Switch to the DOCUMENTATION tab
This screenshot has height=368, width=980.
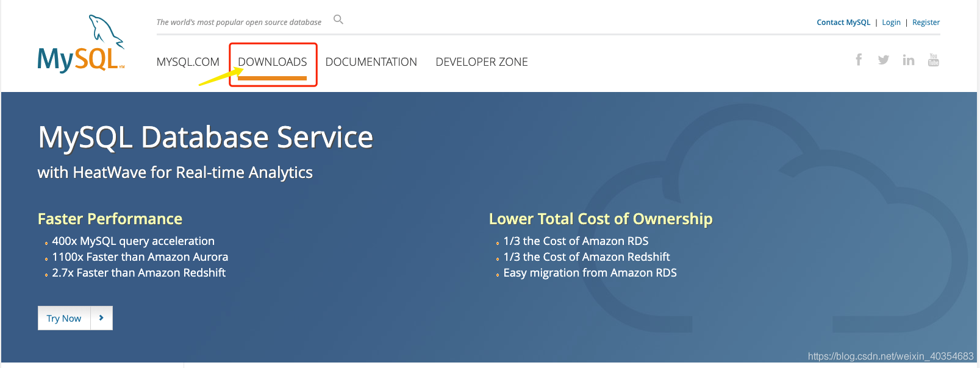coord(371,62)
